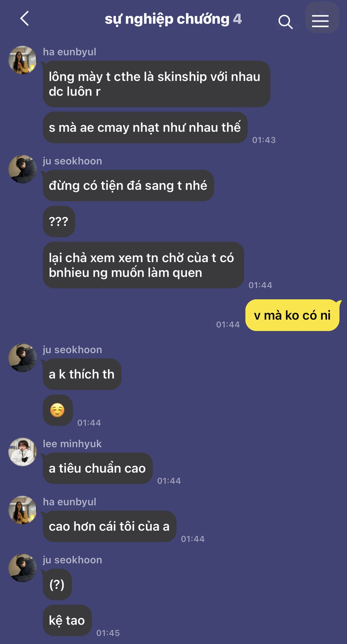Tap message 's mà ae cmay nhạt'
Screen dimensions: 347x644
[x=145, y=127]
